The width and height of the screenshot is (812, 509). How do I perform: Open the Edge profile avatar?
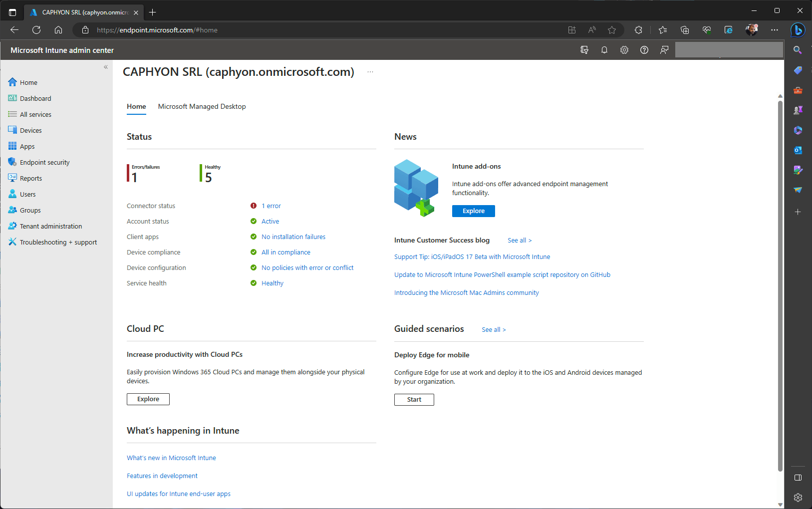752,30
